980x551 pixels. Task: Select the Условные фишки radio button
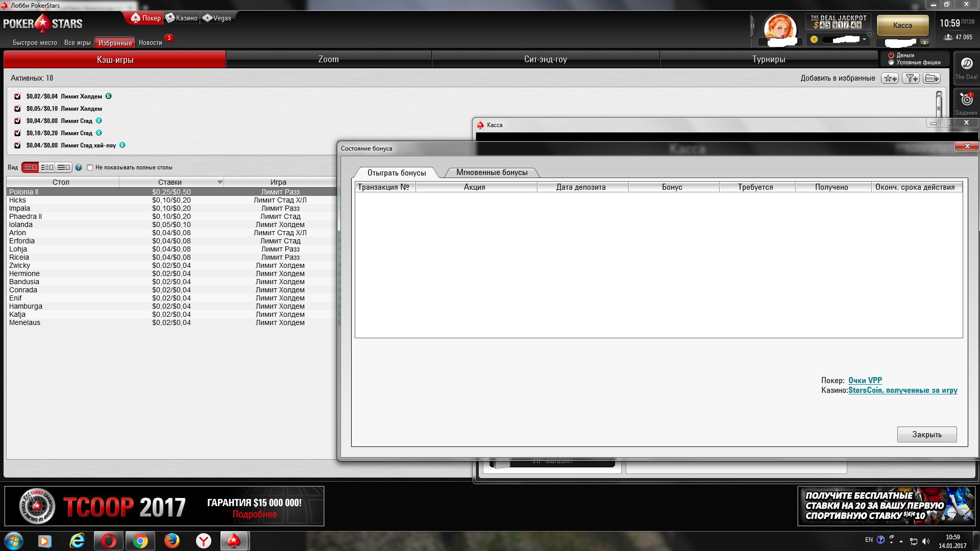(891, 62)
